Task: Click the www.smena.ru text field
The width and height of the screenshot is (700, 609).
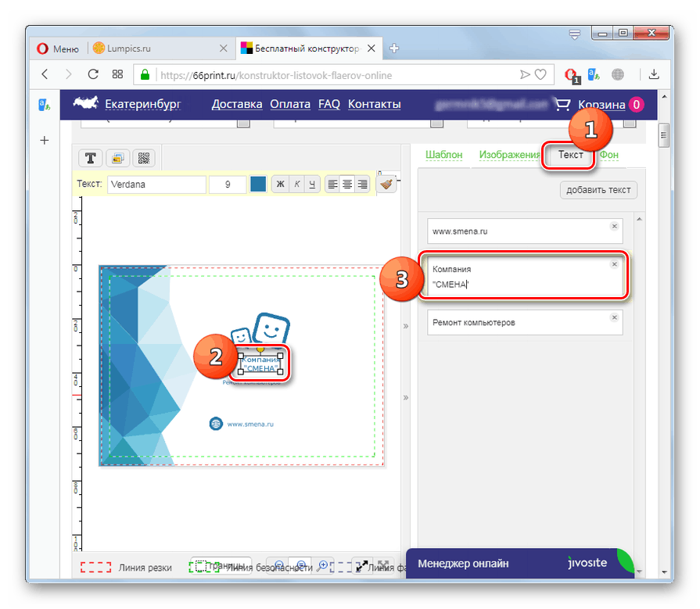Action: (x=525, y=231)
